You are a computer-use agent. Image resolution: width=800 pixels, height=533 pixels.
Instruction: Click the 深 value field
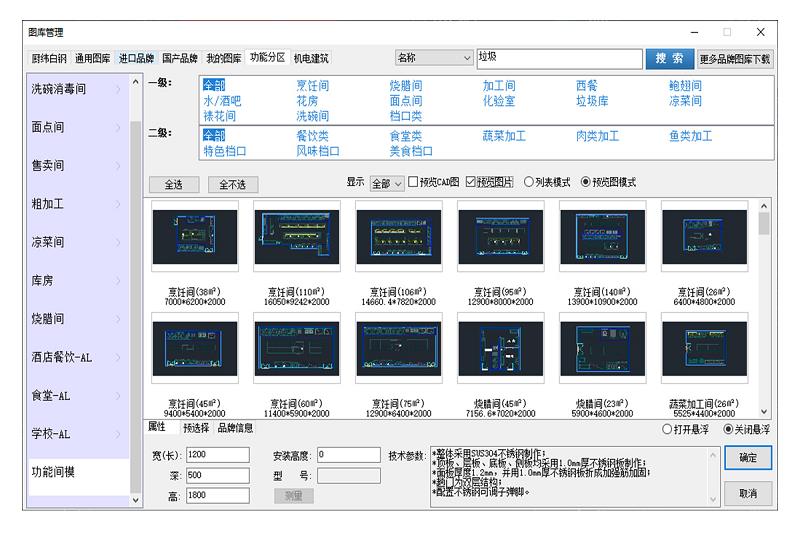pos(218,475)
